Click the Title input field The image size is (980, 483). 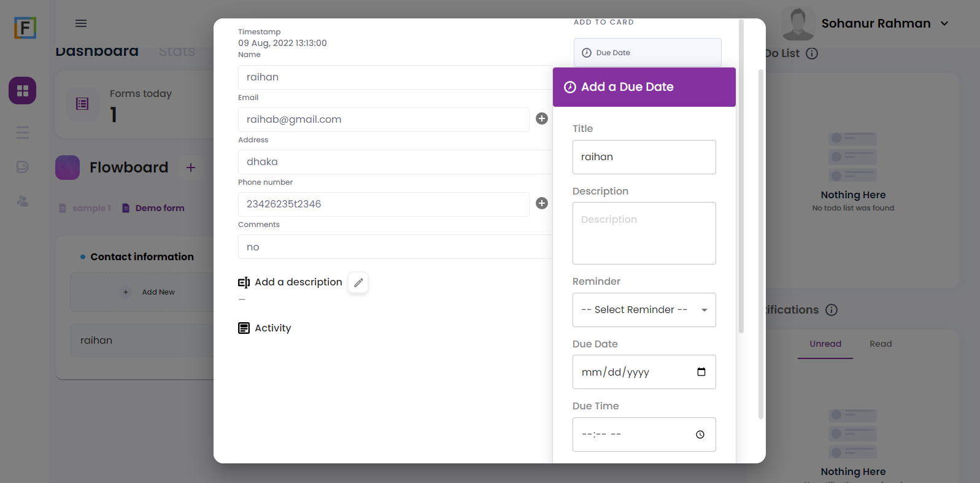click(644, 157)
